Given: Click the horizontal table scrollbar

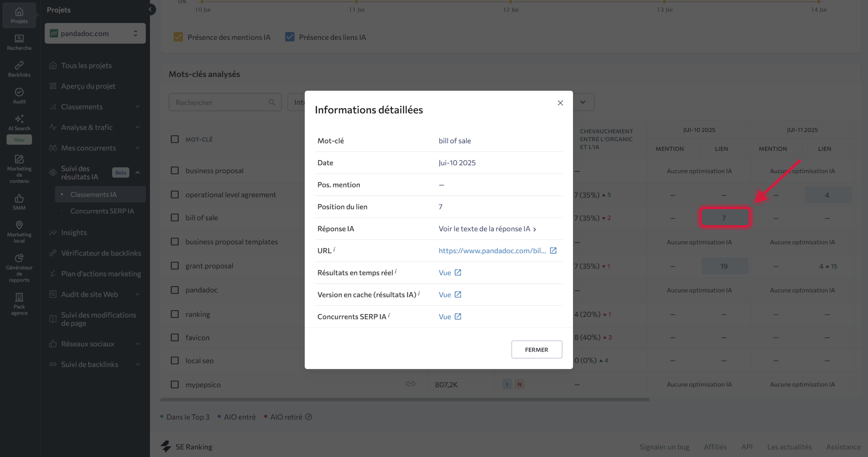Looking at the screenshot, I should click(405, 399).
